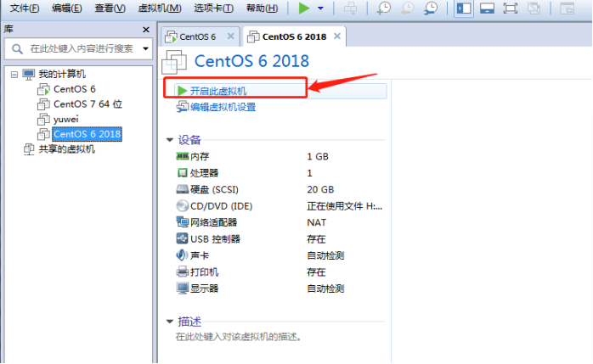This screenshot has height=364, width=593.
Task: Click the console view toolbar icon at the far right of the toolbar
Action: [567, 8]
